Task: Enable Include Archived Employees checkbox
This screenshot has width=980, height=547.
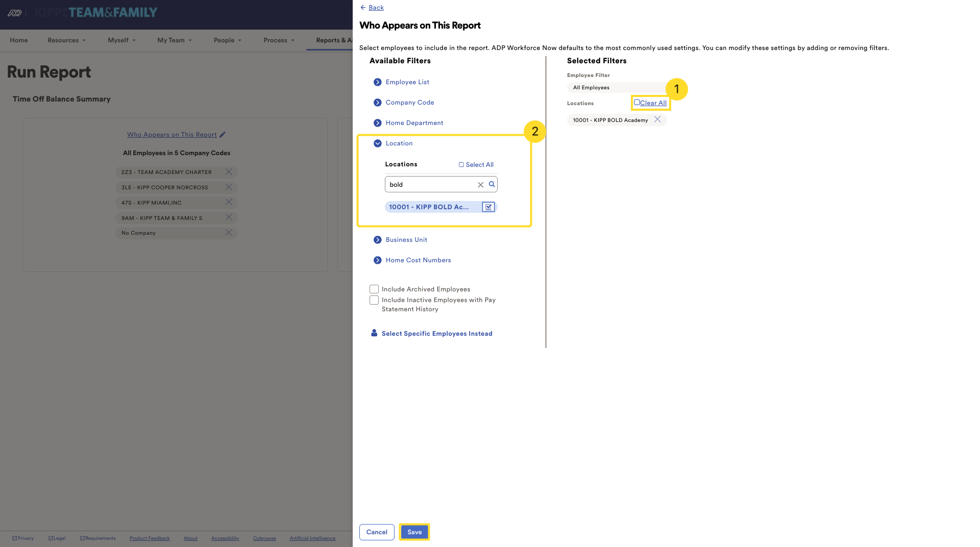Action: coord(374,289)
